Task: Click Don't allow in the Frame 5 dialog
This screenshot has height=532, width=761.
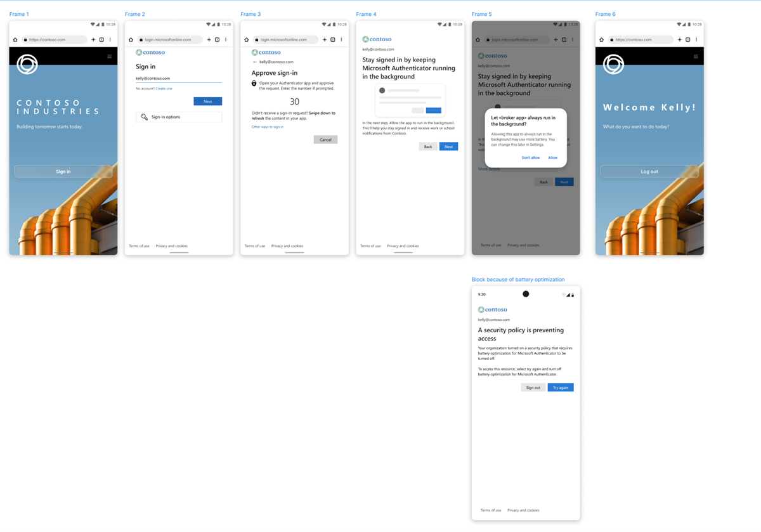Action: tap(531, 158)
